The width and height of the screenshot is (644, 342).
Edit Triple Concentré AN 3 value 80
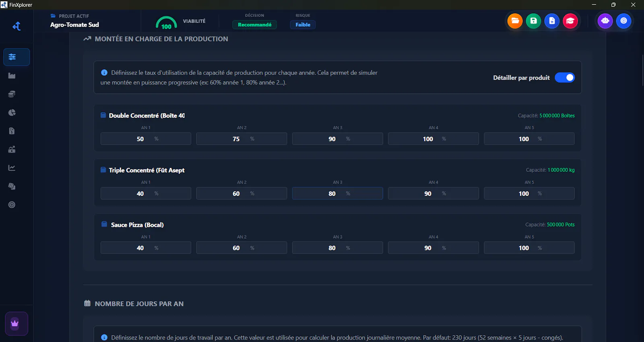pos(337,194)
